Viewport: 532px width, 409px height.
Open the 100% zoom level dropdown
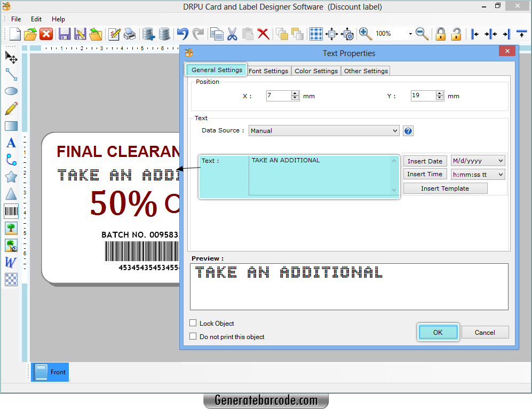pyautogui.click(x=410, y=34)
